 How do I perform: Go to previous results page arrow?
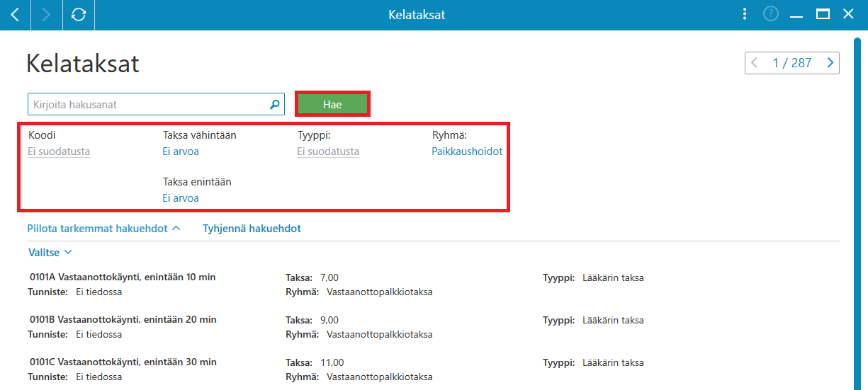(x=754, y=63)
